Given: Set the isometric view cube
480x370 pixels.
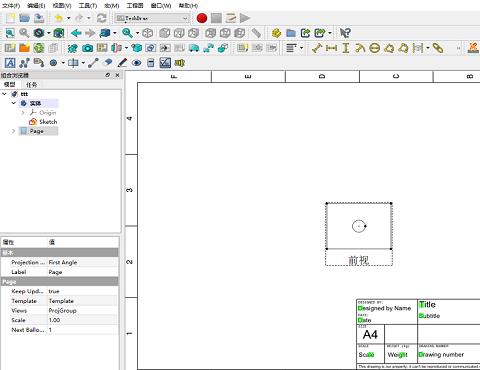Looking at the screenshot, I should pos(147,33).
